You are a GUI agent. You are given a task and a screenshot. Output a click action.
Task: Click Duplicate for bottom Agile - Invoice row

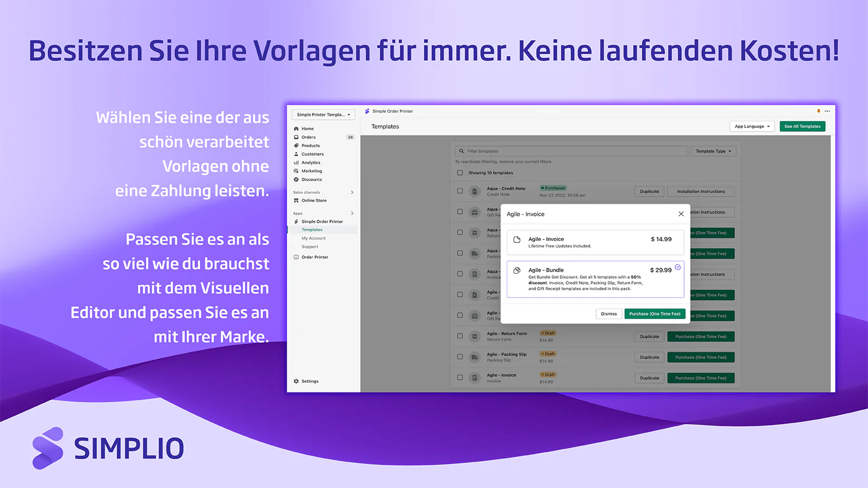coord(649,378)
